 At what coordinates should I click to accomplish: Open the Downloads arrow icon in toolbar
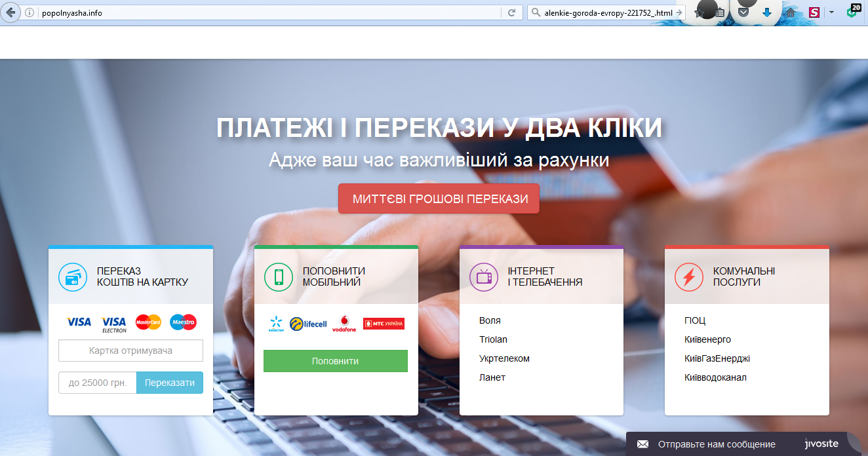point(766,12)
